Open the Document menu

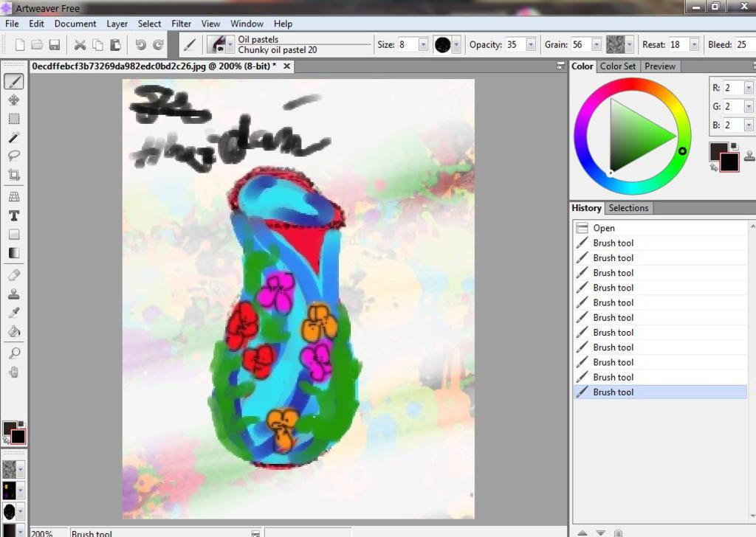(75, 24)
